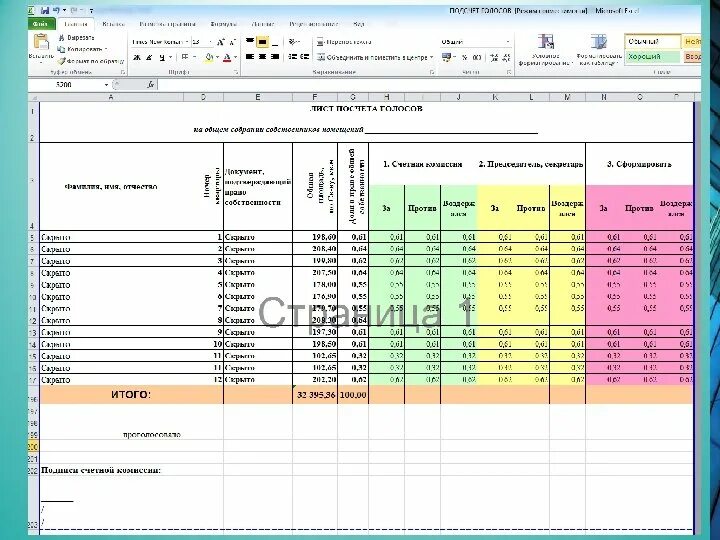Open the Fill Color dropdown arrow

[x=217, y=57]
